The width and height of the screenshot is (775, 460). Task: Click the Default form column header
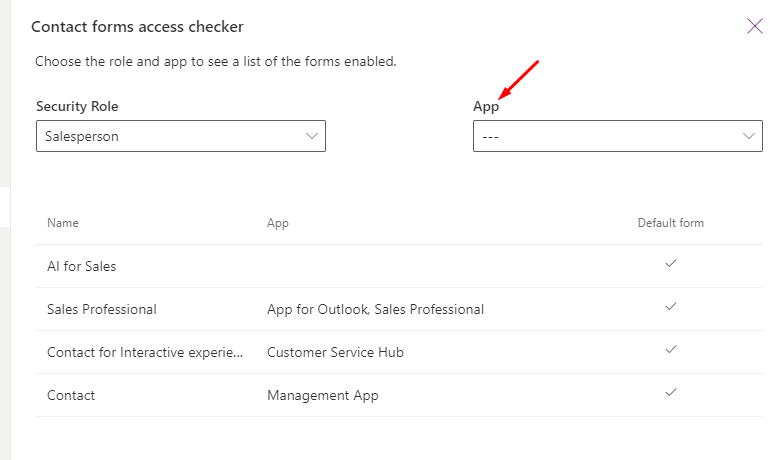coord(671,223)
